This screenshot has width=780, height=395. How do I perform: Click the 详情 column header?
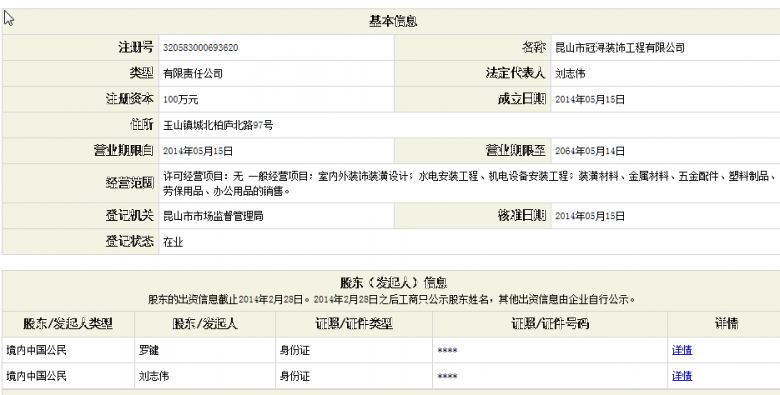726,324
